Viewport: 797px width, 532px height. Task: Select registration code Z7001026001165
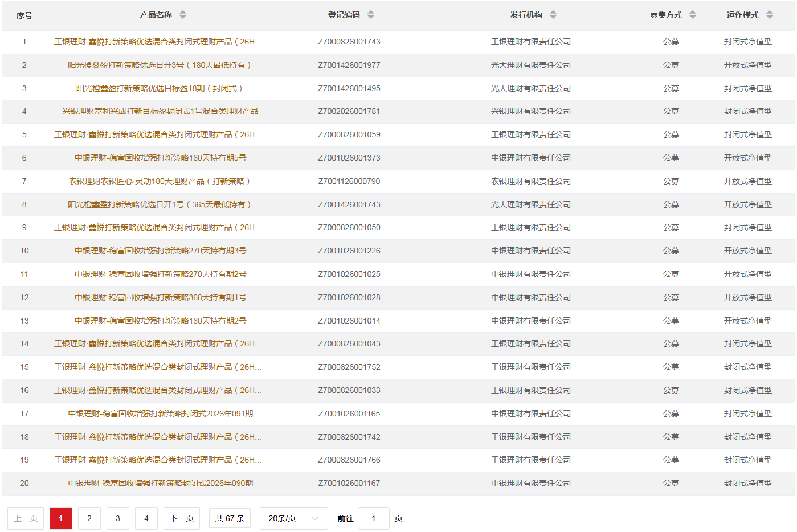pyautogui.click(x=349, y=414)
